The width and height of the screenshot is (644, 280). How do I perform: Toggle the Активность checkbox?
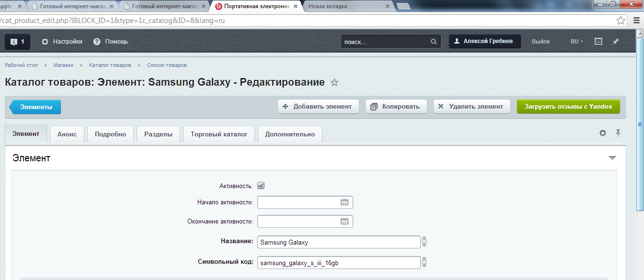coord(261,186)
